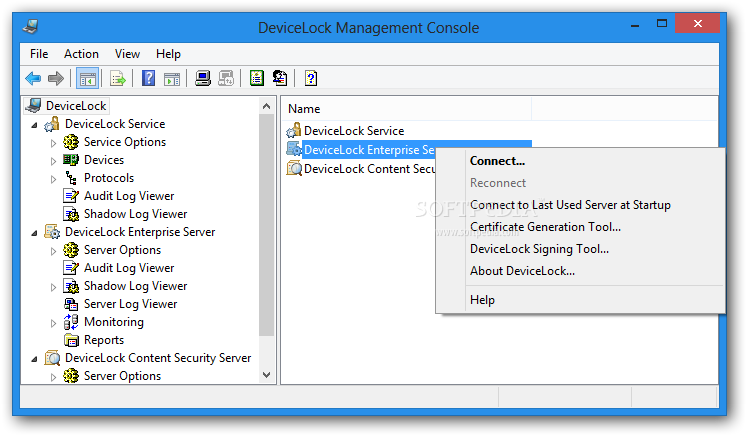The width and height of the screenshot is (747, 436).
Task: Click the tree pane vertical scrollbar thumb
Action: pos(267,225)
